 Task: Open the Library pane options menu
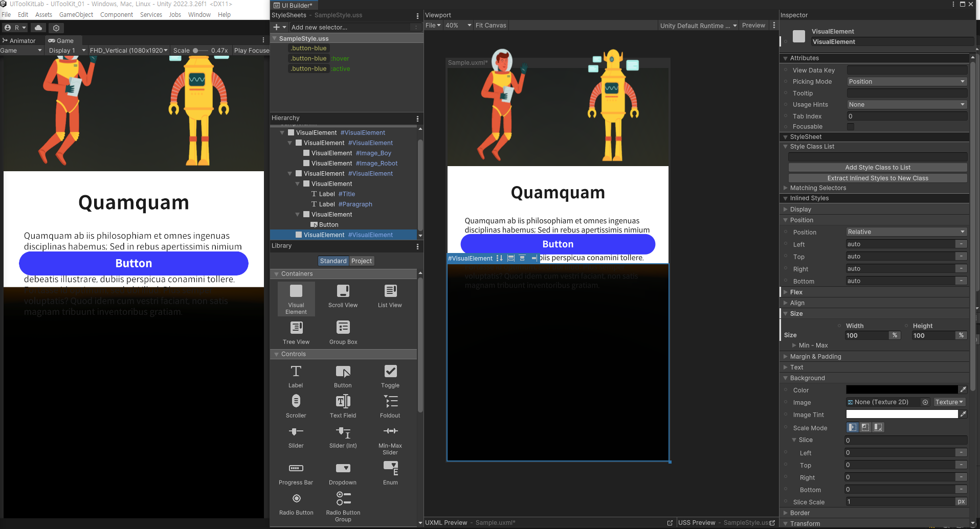(x=417, y=246)
